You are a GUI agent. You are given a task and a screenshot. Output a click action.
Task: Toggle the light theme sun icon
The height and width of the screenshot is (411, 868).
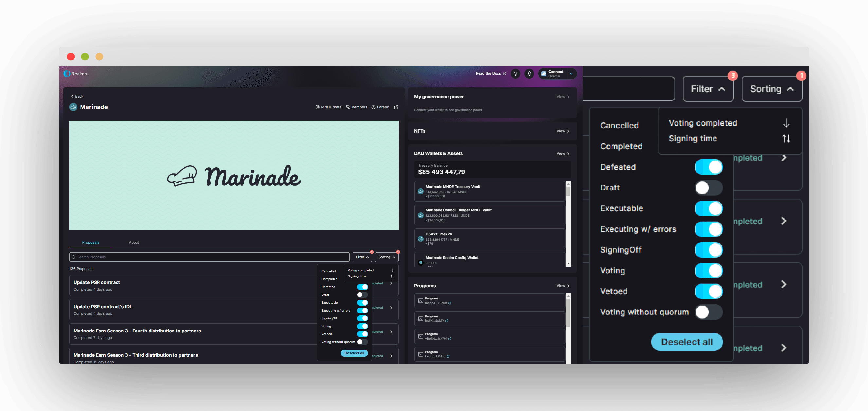[x=515, y=74]
